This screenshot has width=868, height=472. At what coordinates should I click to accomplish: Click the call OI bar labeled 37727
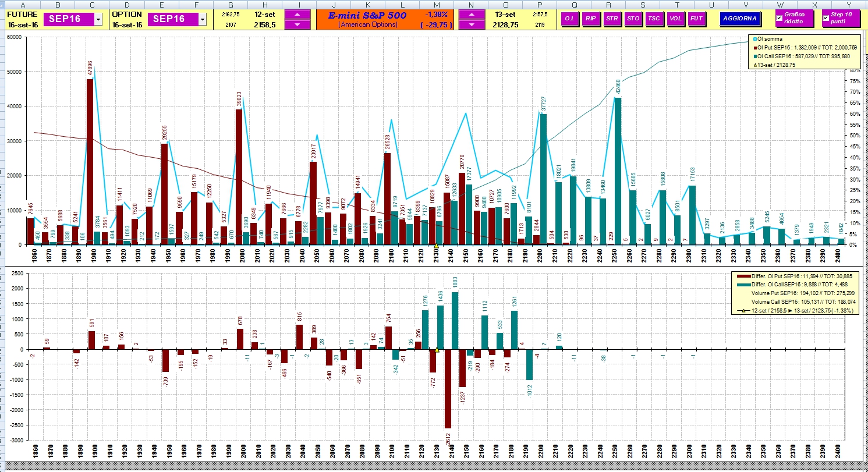[x=543, y=179]
